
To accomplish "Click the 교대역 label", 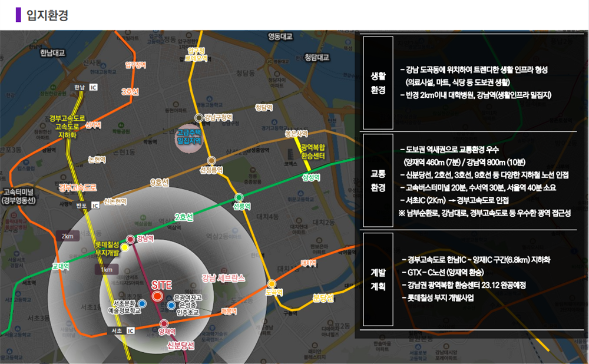I will click(x=61, y=266).
